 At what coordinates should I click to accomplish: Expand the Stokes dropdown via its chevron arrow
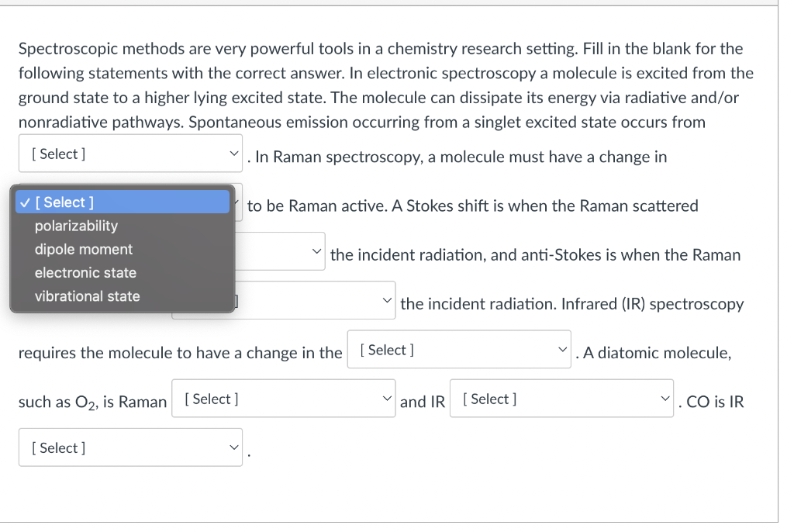coord(316,250)
